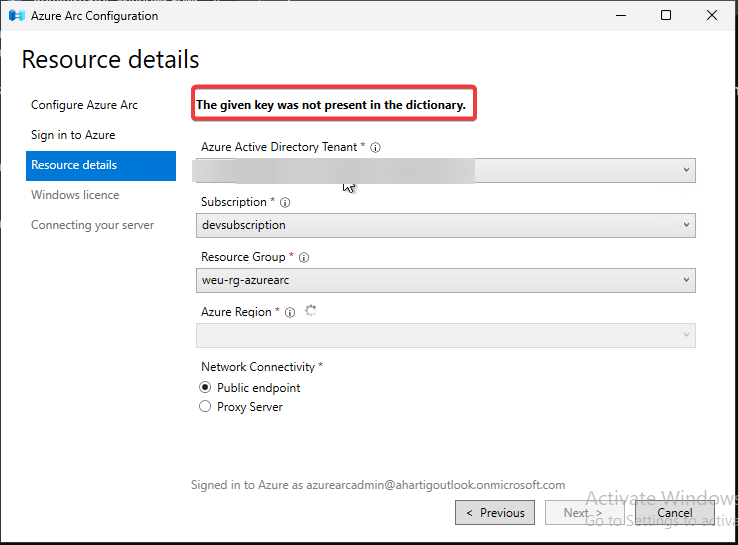Screen dimensions: 738x545
Task: Click the Cancel button
Action: [x=674, y=513]
